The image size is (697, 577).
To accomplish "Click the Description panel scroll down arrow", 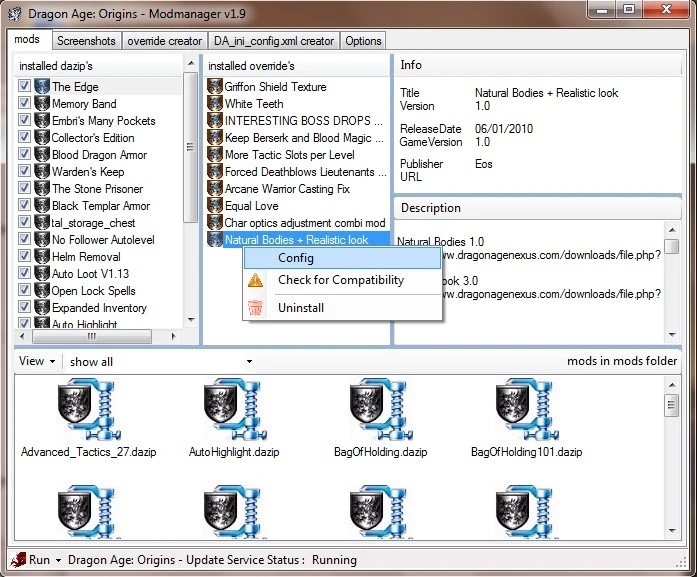I will (x=672, y=335).
